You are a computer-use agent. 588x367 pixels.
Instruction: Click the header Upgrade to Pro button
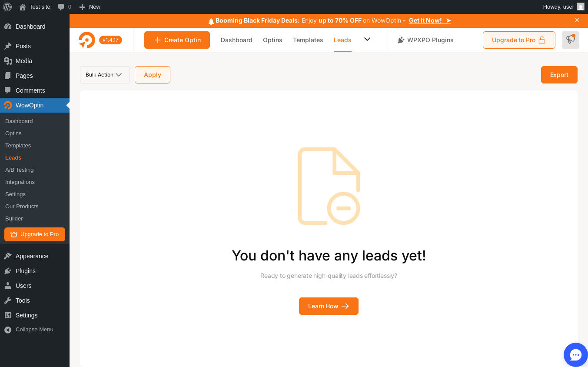tap(519, 40)
